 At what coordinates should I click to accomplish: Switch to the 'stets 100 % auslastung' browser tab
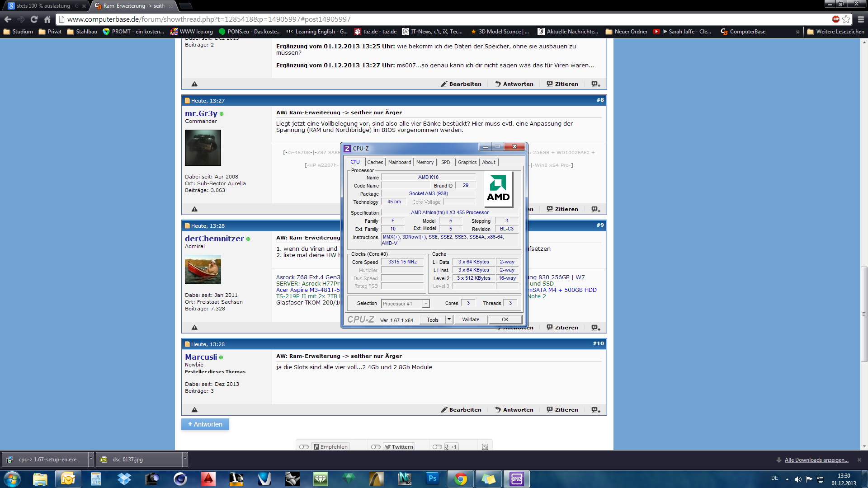click(47, 6)
